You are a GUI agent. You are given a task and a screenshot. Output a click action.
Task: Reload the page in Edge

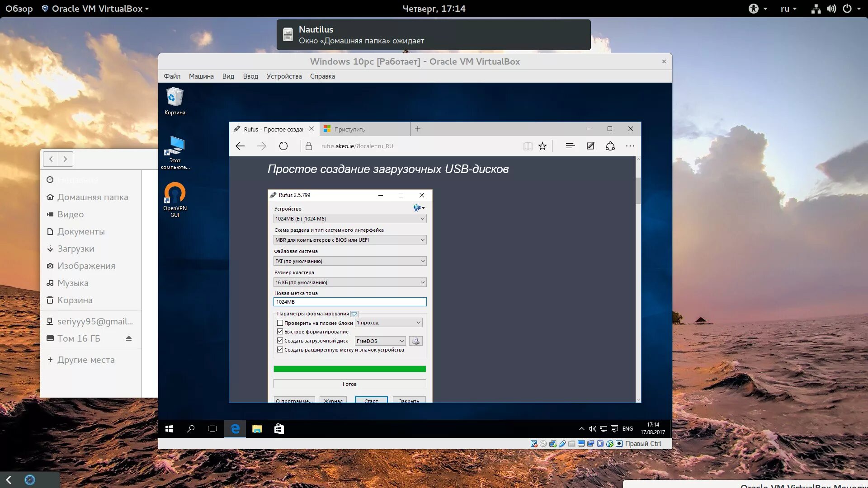tap(283, 146)
